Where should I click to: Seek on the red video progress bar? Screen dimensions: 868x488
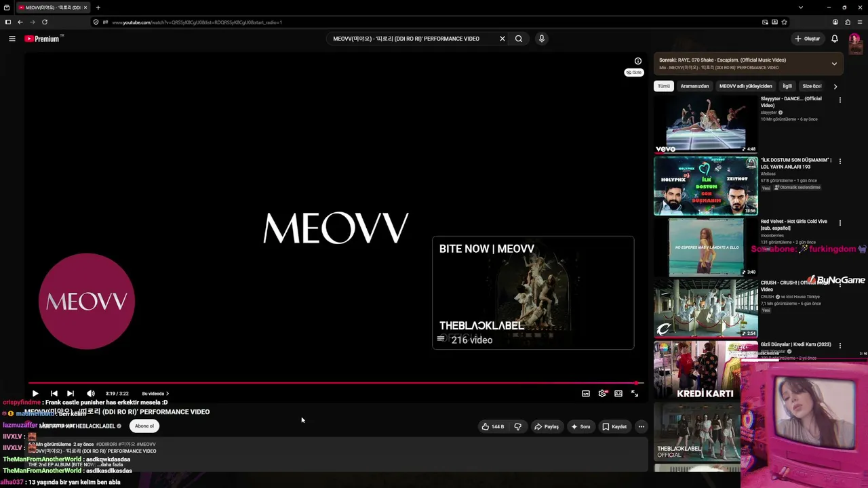tap(335, 383)
